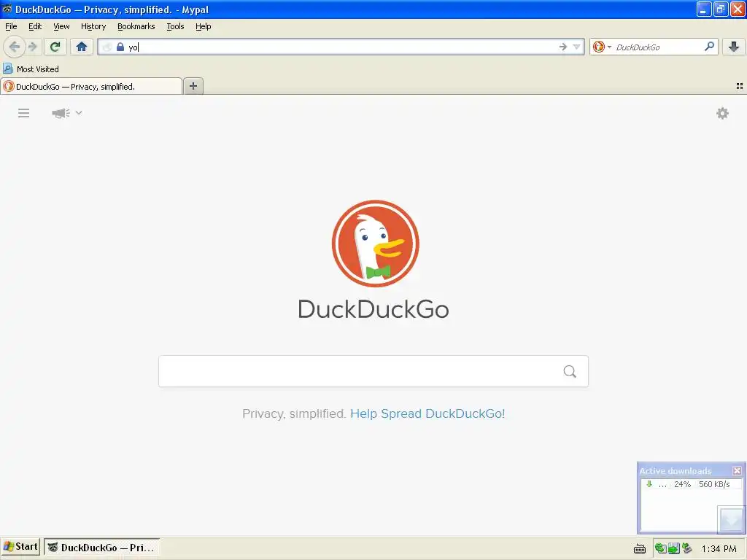Click the Go arrow in address bar
Image resolution: width=747 pixels, height=560 pixels.
tap(562, 47)
